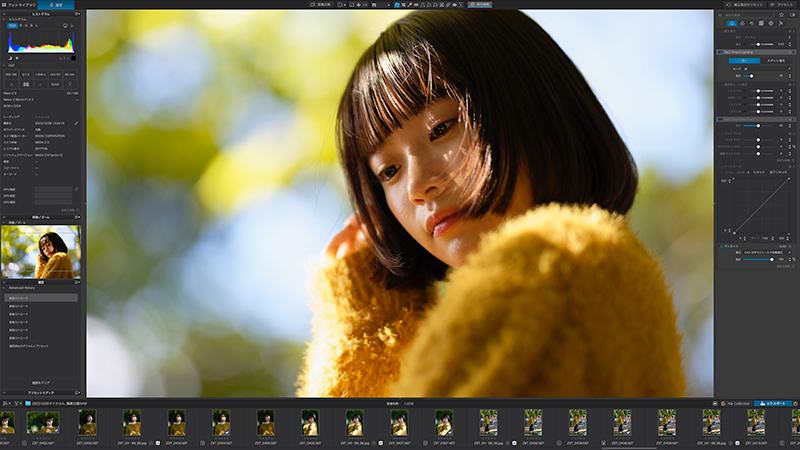Collapse the Histogram section chevron
The image size is (800, 450).
pyautogui.click(x=4, y=19)
